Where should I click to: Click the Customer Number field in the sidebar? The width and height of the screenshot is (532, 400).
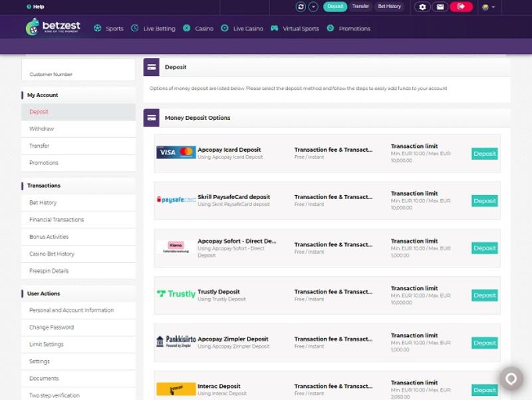coord(78,70)
